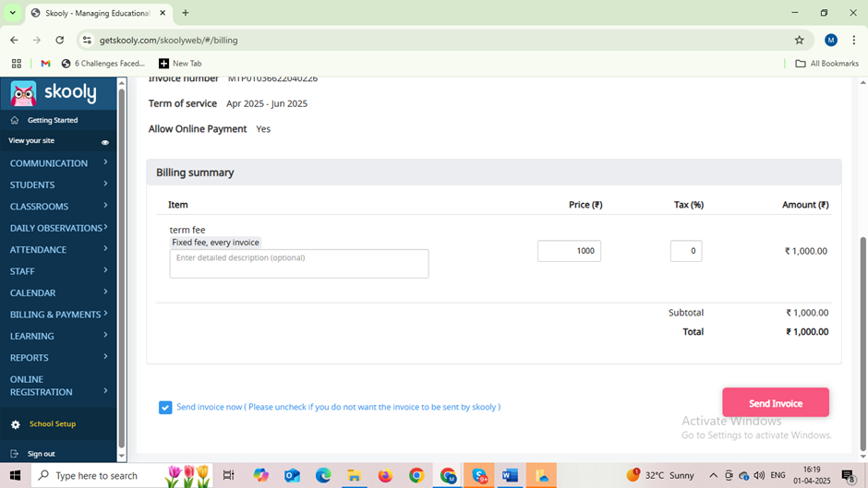Image resolution: width=868 pixels, height=488 pixels.
Task: Click the taskbar clock showing 16:19
Action: (x=812, y=475)
